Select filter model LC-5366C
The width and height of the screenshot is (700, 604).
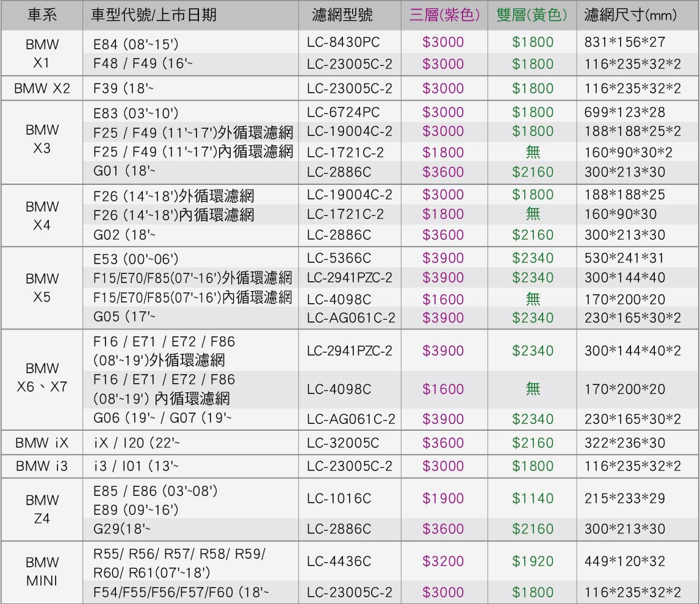[x=339, y=258]
